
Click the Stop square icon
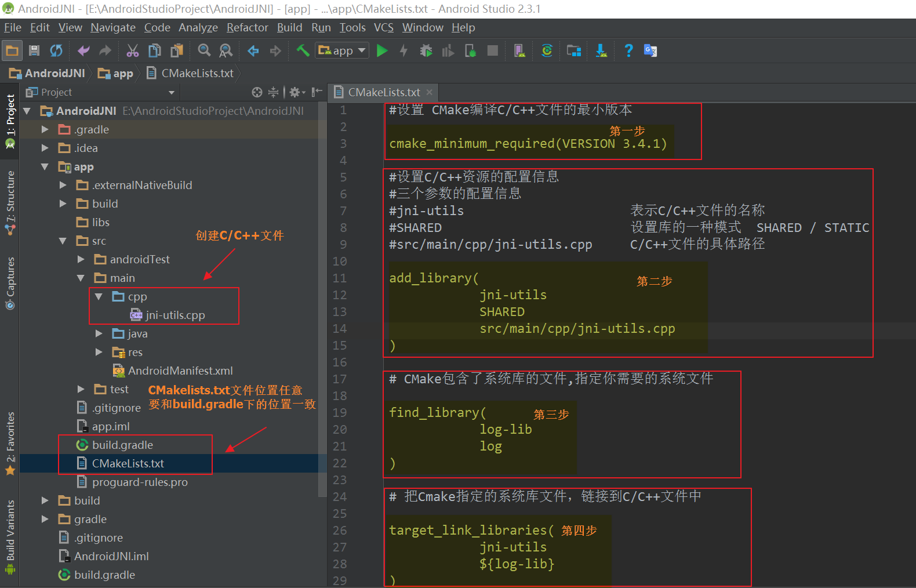coord(493,51)
